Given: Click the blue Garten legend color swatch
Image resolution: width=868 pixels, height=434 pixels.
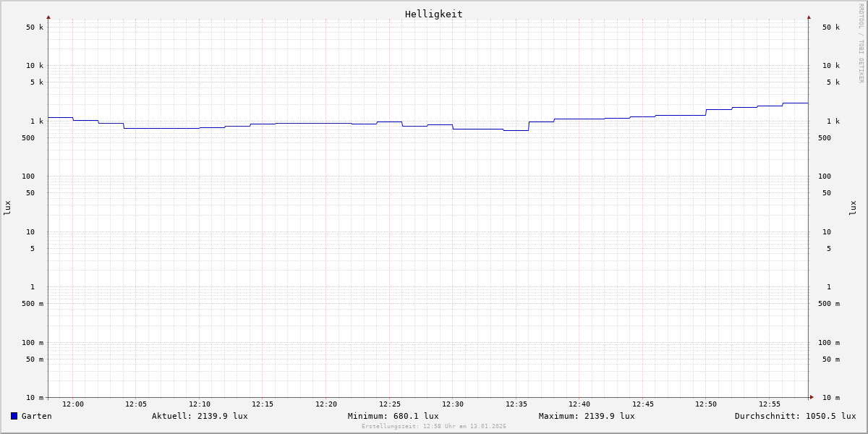Looking at the screenshot, I should pyautogui.click(x=14, y=416).
